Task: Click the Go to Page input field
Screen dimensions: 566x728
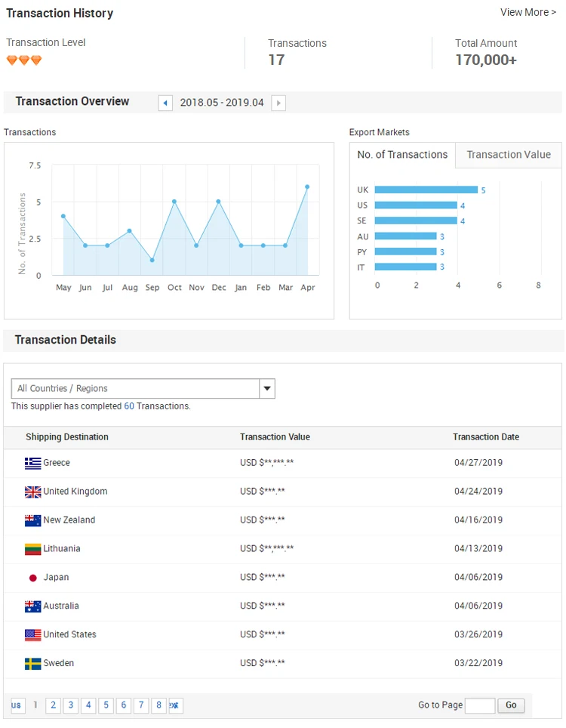Action: pyautogui.click(x=480, y=705)
